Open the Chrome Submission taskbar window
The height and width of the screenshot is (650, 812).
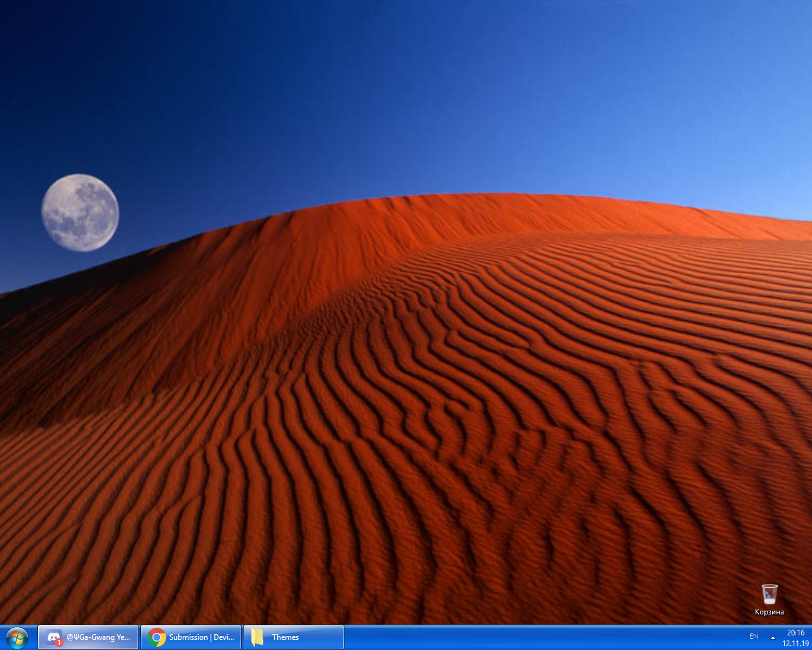tap(191, 637)
